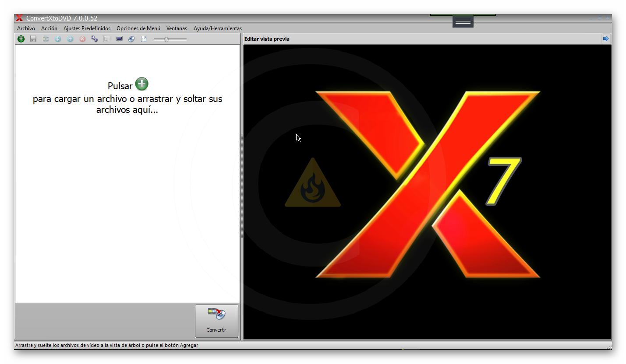Click the flame warning triangle in preview

coord(312,183)
